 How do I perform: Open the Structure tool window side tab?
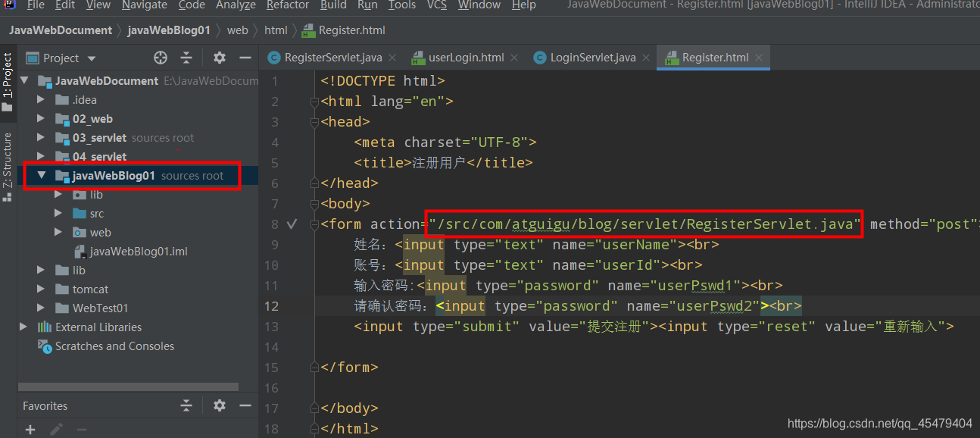(8, 167)
